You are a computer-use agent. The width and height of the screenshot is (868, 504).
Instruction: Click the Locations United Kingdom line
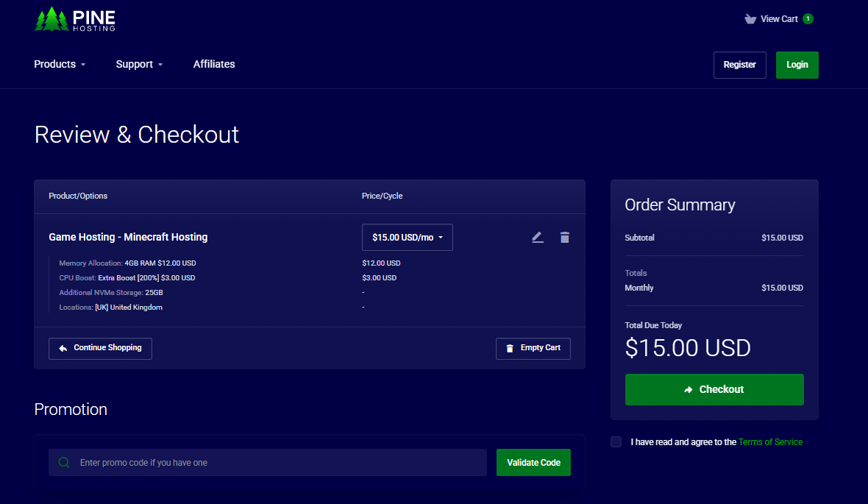pyautogui.click(x=111, y=308)
